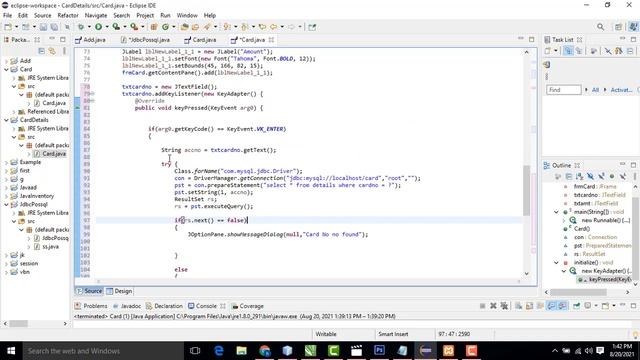Click the Remove Launch X icon in Console

pos(493,306)
